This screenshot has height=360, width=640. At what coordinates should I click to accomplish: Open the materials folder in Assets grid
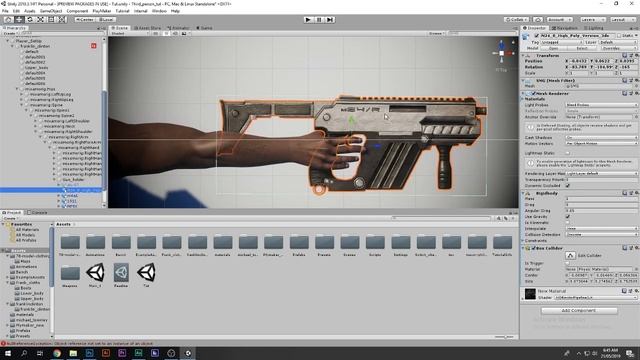click(223, 242)
